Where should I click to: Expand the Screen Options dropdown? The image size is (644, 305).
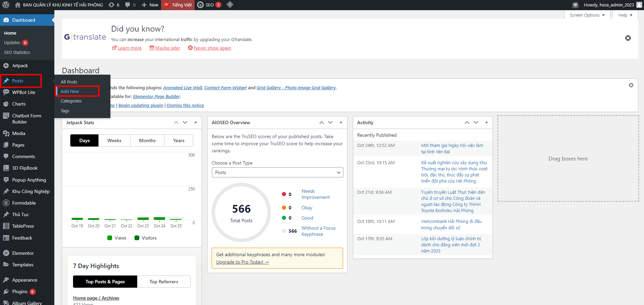click(x=587, y=15)
